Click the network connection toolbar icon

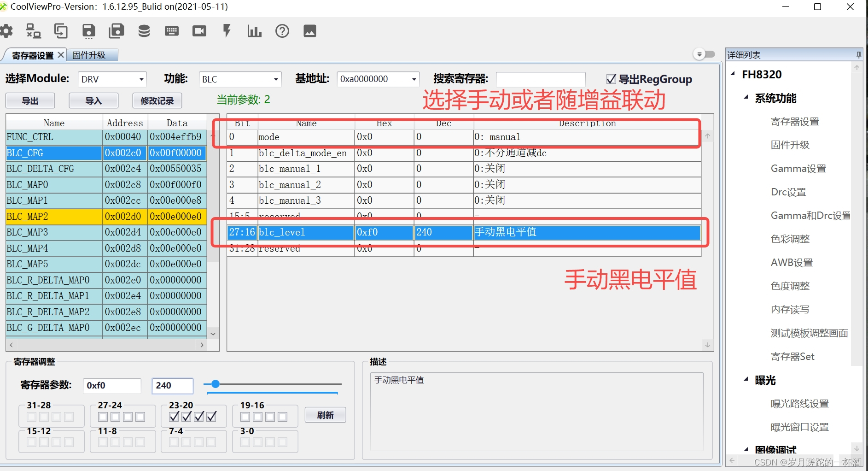pos(33,31)
